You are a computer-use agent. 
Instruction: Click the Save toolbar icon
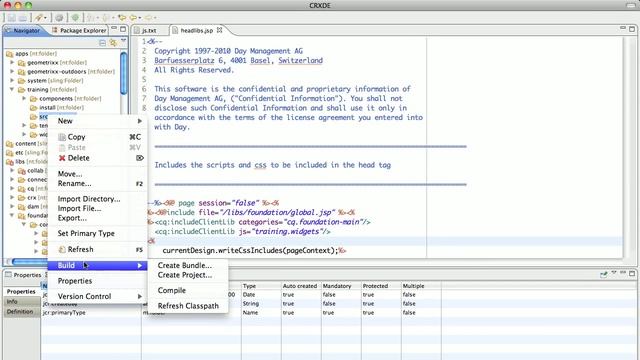pyautogui.click(x=12, y=18)
